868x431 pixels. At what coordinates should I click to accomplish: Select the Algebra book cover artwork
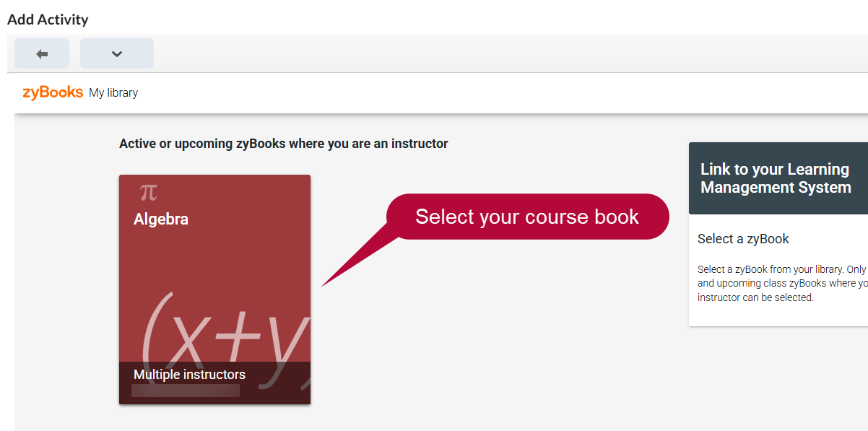(x=214, y=303)
